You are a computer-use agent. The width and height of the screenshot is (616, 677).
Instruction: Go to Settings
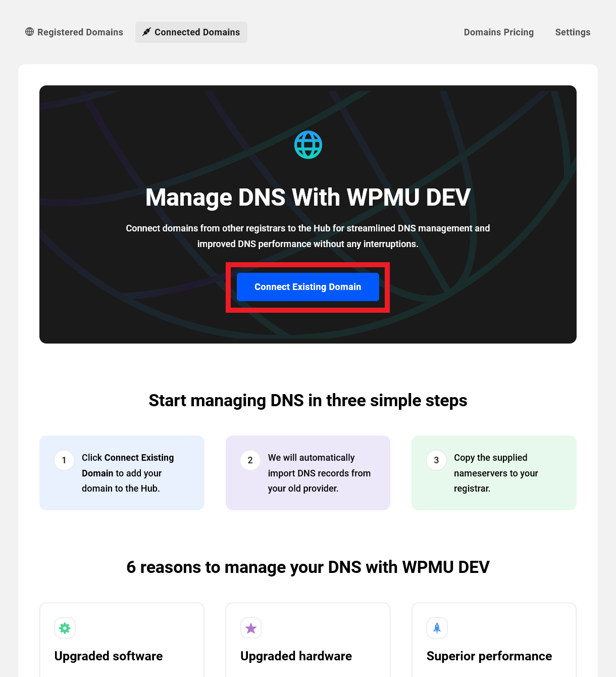point(573,32)
